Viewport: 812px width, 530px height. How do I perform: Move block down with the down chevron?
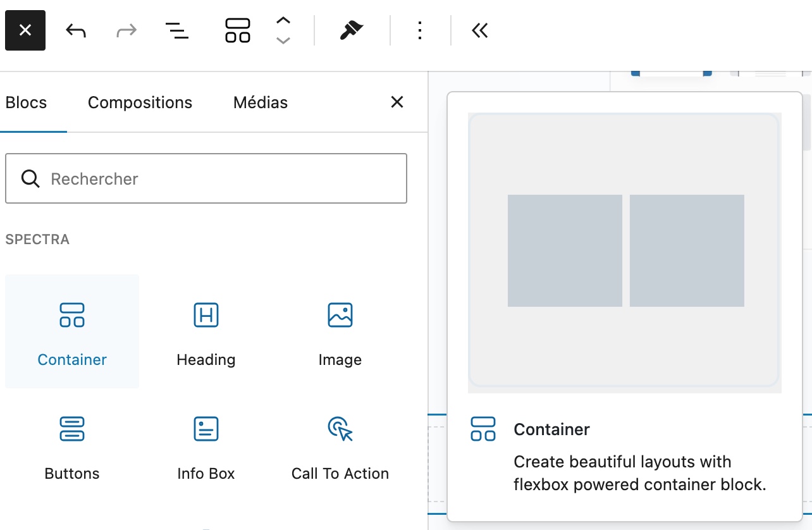tap(283, 40)
